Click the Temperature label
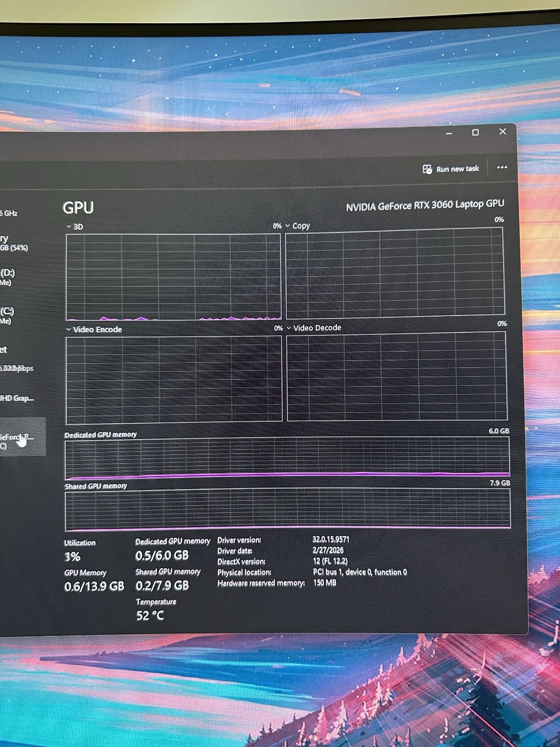The image size is (560, 747). click(x=156, y=602)
